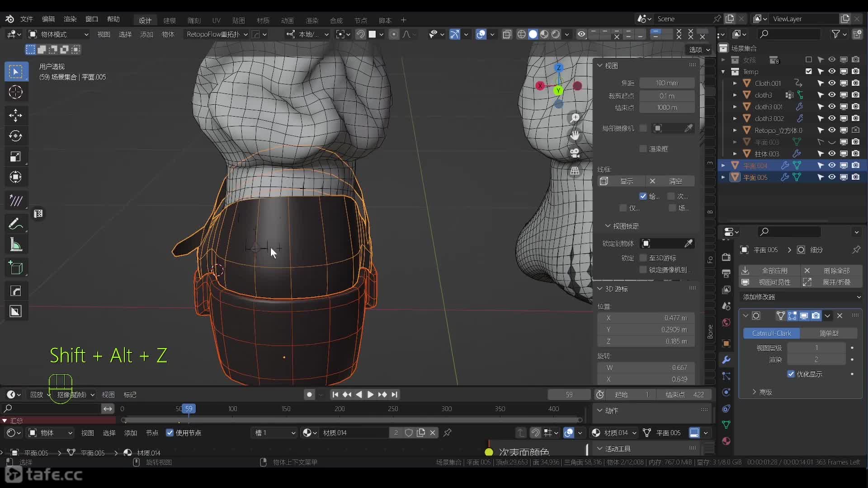
Task: Open the Object Data properties tab icon
Action: tap(726, 425)
